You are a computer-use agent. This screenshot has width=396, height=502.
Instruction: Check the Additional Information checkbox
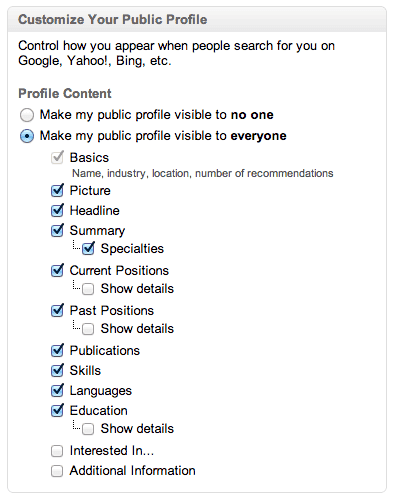tap(57, 471)
